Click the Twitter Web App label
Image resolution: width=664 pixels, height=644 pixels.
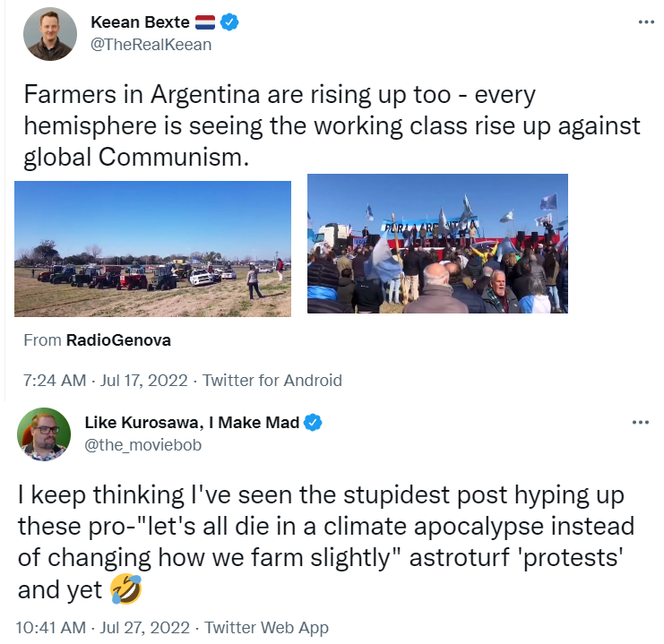[267, 628]
